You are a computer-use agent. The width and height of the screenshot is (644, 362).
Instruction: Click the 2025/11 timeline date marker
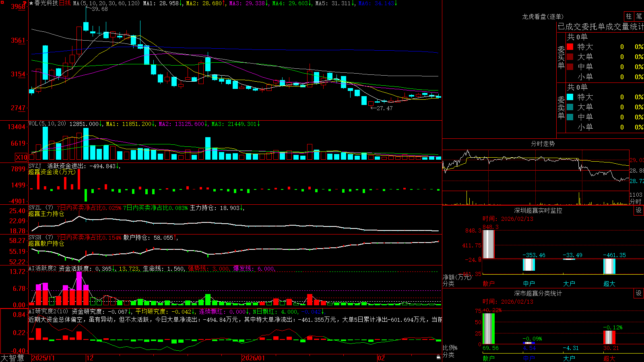coord(43,358)
